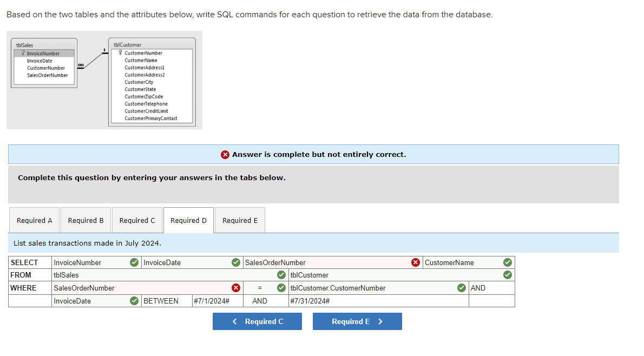
Task: Switch to the Required C tab
Action: [x=137, y=221]
